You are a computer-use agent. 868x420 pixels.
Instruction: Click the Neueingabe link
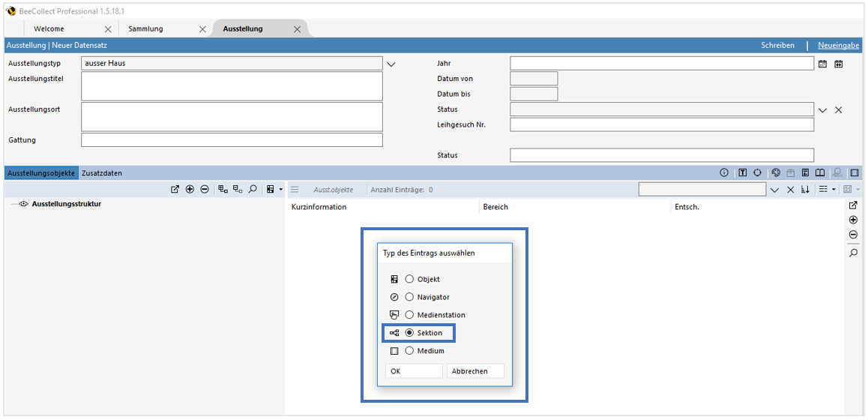[x=838, y=46]
